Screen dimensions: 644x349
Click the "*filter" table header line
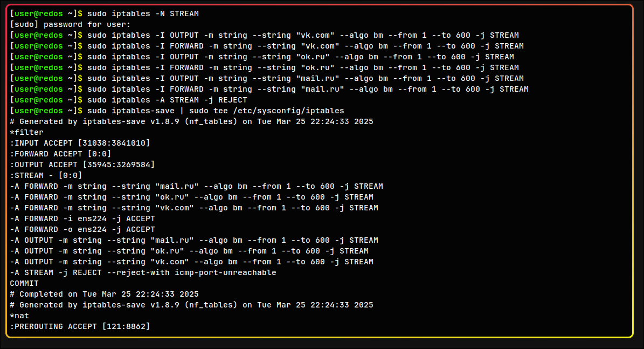coord(26,132)
